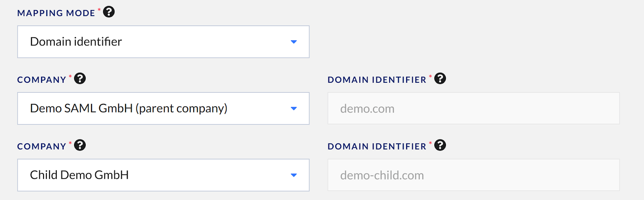Click the help icon beside Mapping Mode
This screenshot has width=644, height=200.
coord(109,12)
